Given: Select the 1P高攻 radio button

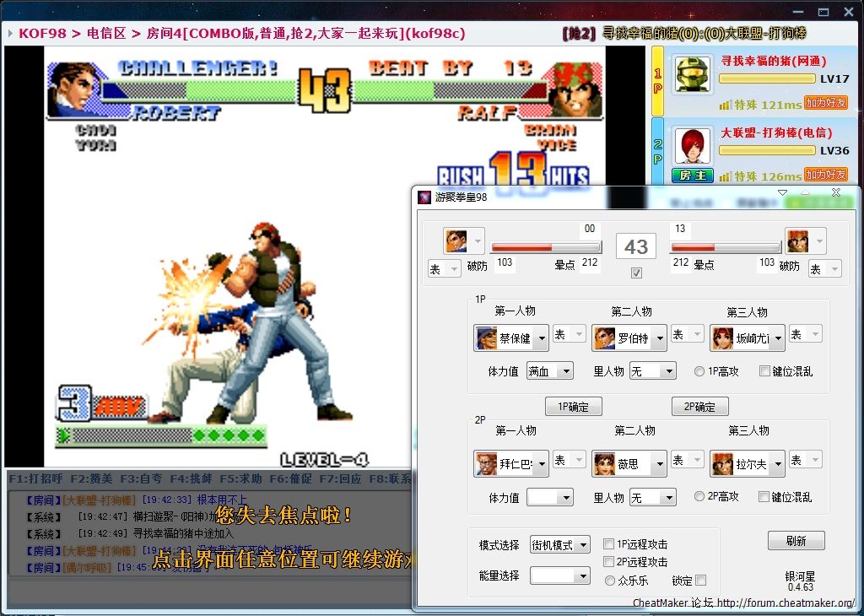Looking at the screenshot, I should coord(699,371).
